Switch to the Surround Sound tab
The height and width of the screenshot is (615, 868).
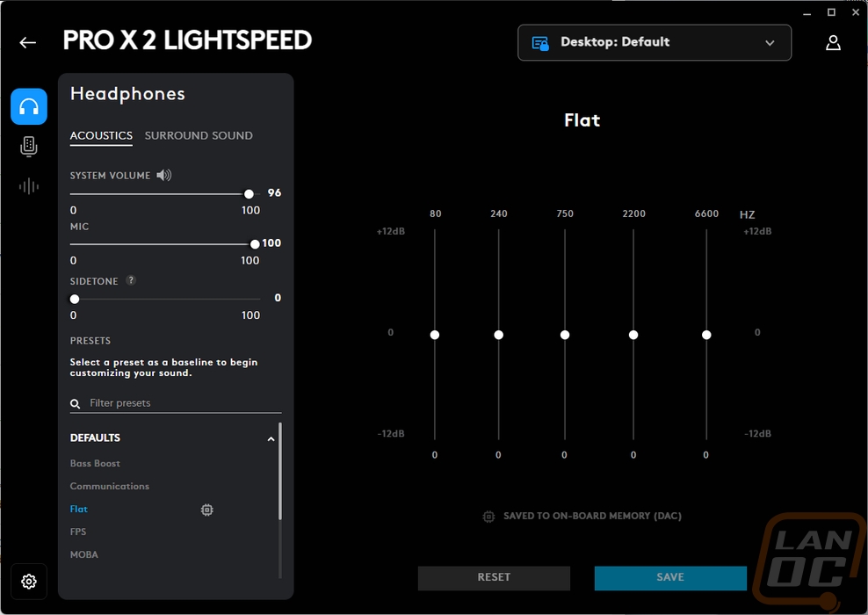(x=199, y=135)
